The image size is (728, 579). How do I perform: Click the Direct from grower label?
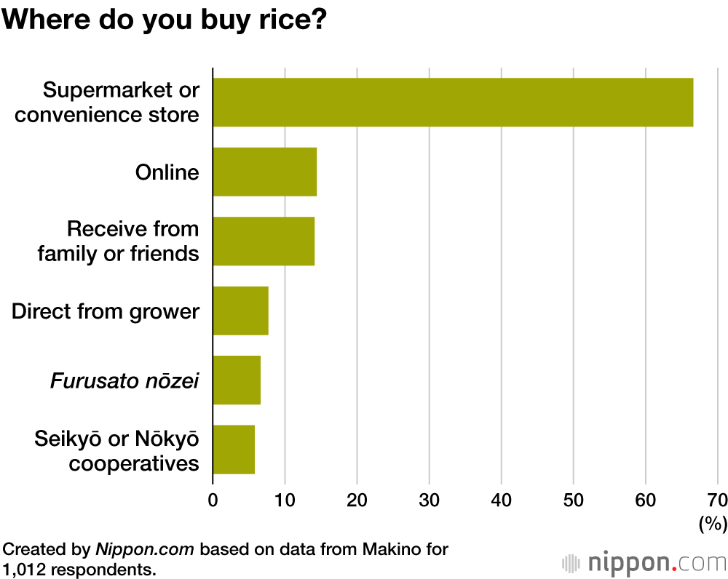(x=106, y=311)
